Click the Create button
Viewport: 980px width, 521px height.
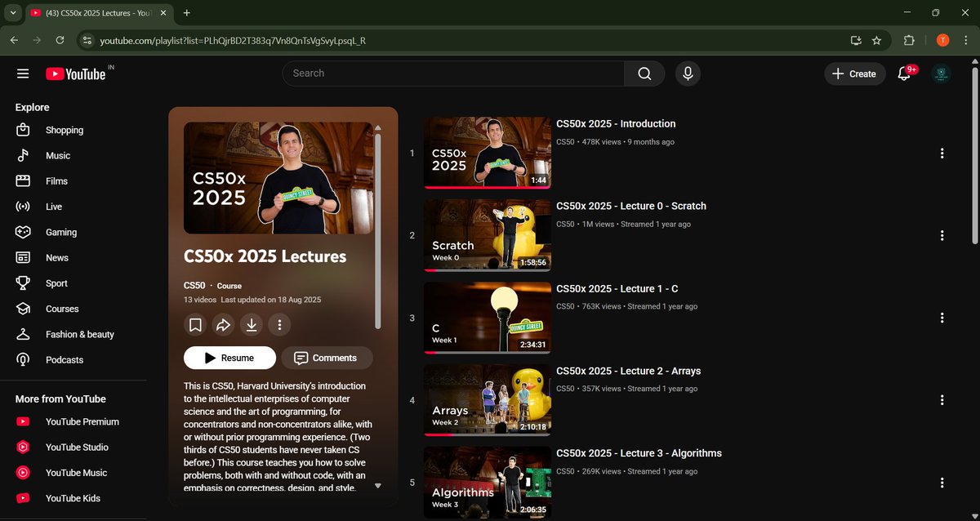(854, 73)
